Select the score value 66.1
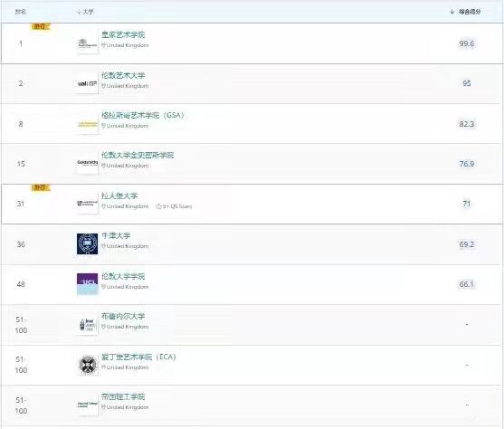This screenshot has height=429, width=504. coord(467,284)
